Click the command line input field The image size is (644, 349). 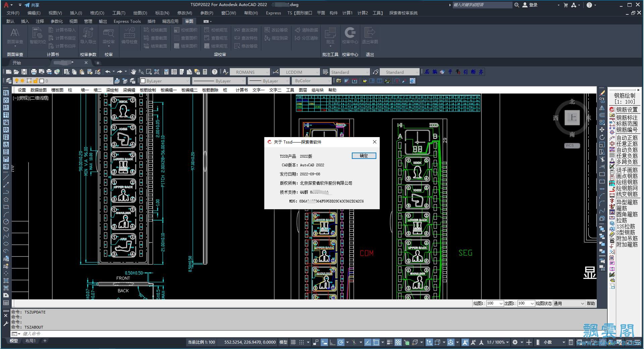[x=312, y=334]
